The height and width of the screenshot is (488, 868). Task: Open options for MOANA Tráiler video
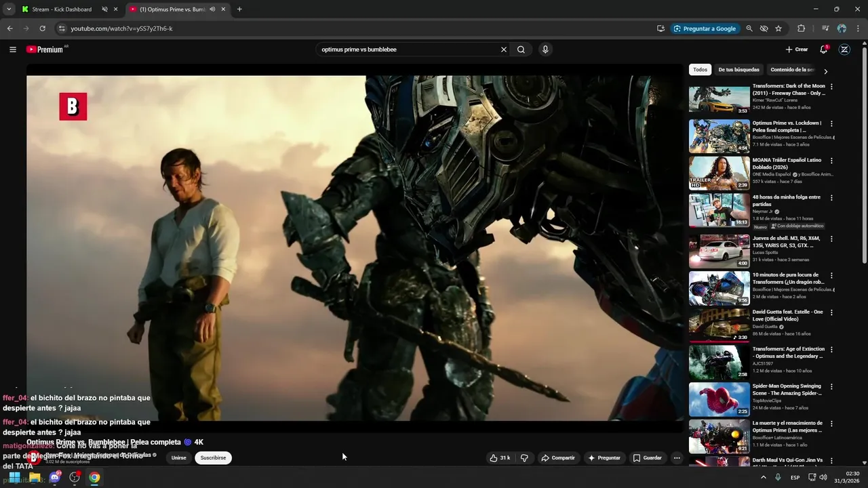click(x=831, y=161)
